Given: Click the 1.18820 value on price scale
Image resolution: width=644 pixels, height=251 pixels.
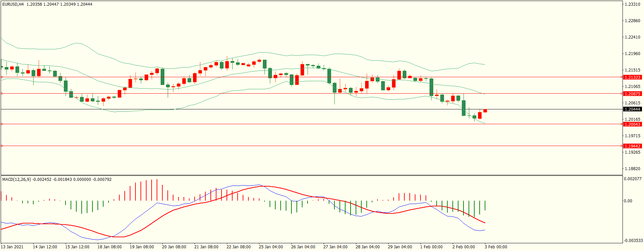Looking at the screenshot, I should pos(632,169).
